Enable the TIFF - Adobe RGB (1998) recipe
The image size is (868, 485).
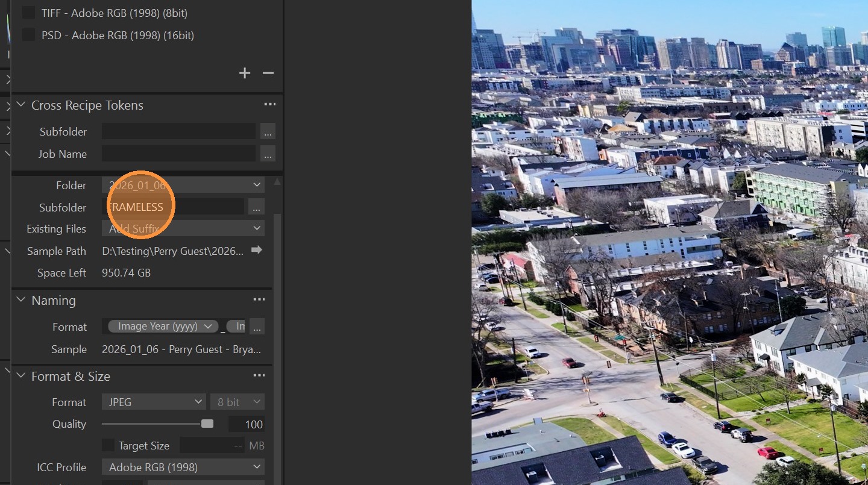(28, 13)
